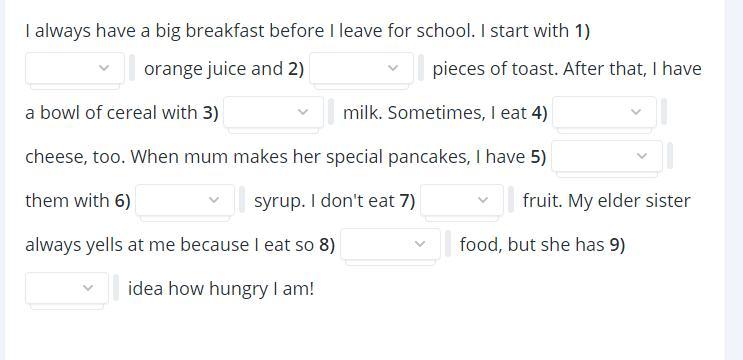Click grey marker bar before 'orange juice'
The height and width of the screenshot is (360, 743).
(x=132, y=68)
